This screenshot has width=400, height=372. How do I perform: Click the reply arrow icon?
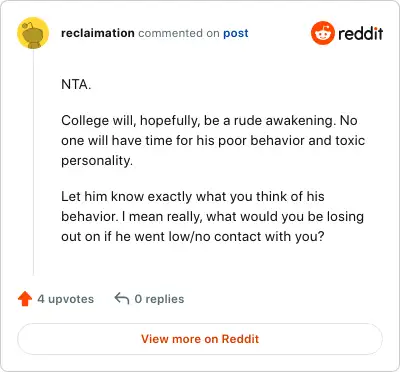coord(122,298)
